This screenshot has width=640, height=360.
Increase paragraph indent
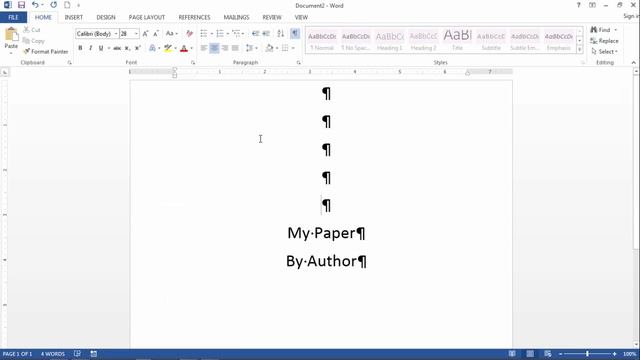266,33
